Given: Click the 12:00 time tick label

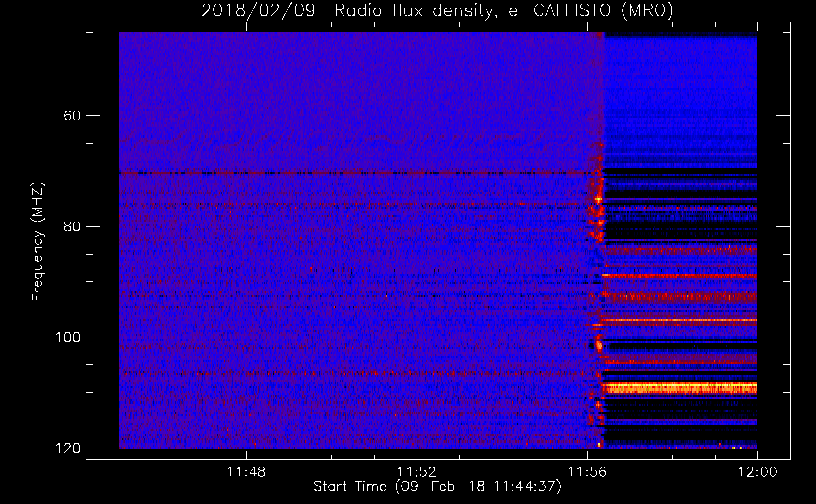Looking at the screenshot, I should click(757, 472).
